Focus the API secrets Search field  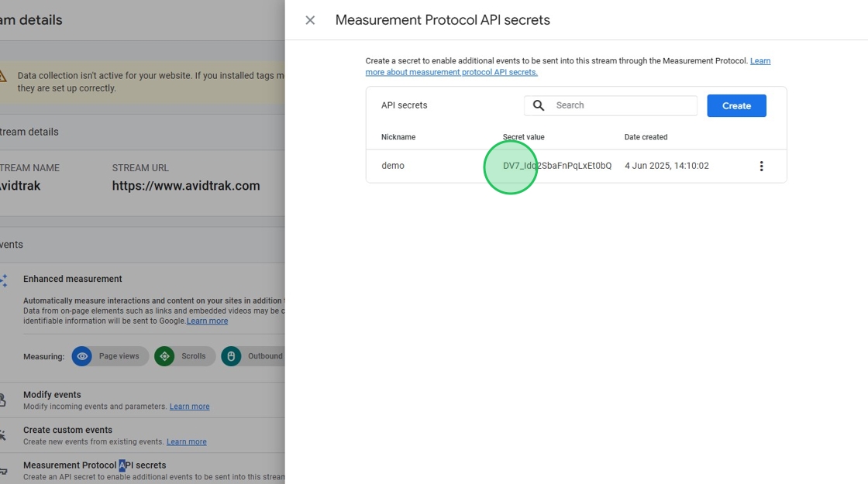(x=611, y=105)
